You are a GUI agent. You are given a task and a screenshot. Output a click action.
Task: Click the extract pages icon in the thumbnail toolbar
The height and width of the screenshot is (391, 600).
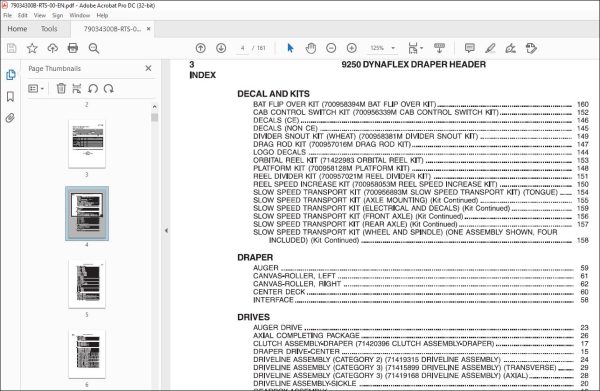tap(77, 89)
